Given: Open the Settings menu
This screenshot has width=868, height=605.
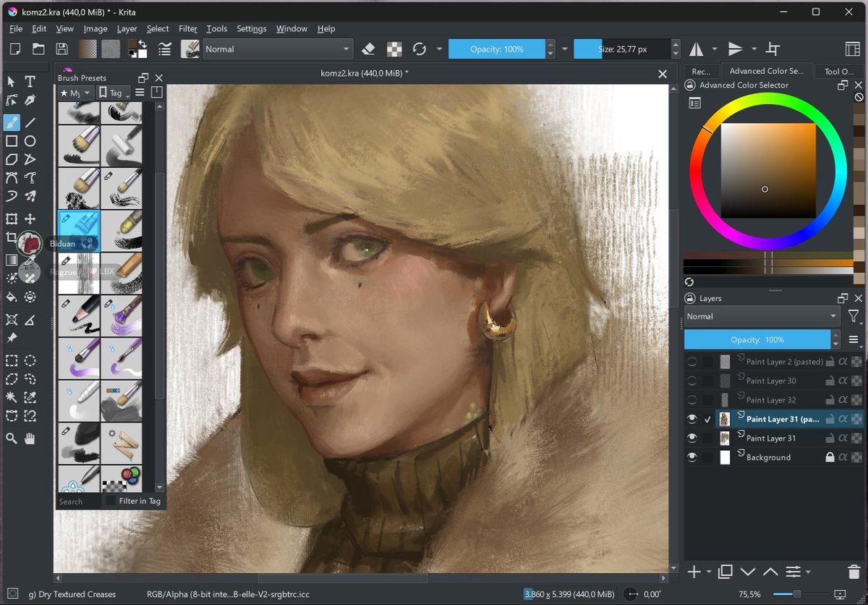Looking at the screenshot, I should 251,29.
